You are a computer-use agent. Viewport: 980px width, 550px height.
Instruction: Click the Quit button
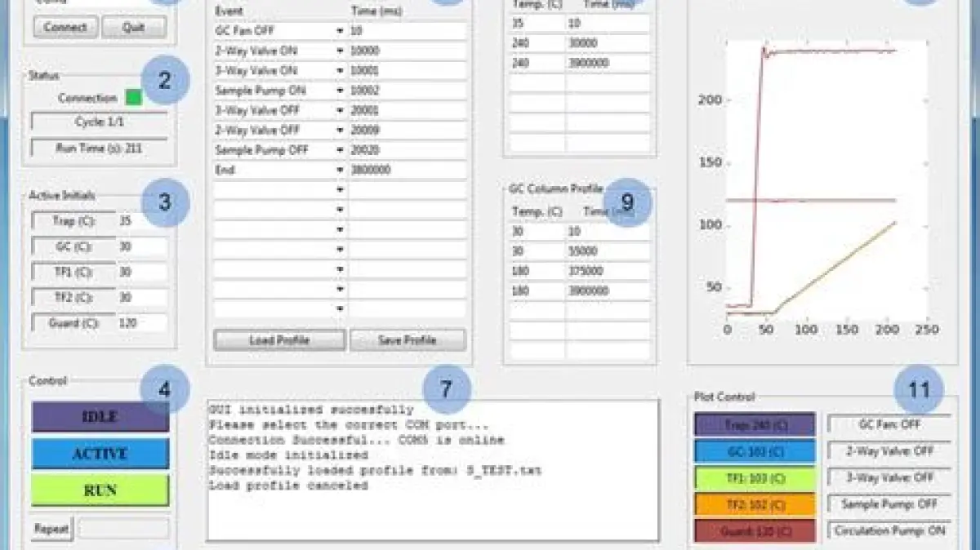pyautogui.click(x=134, y=27)
